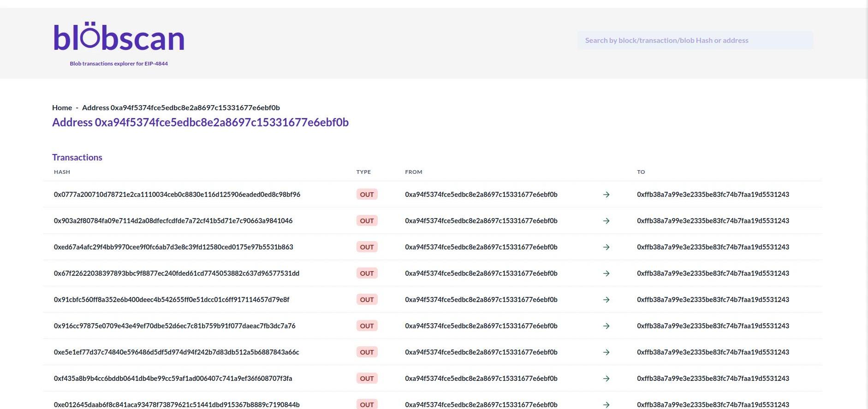
Task: Open transaction hash 0x0777a200710d…98bf96
Action: tap(177, 195)
